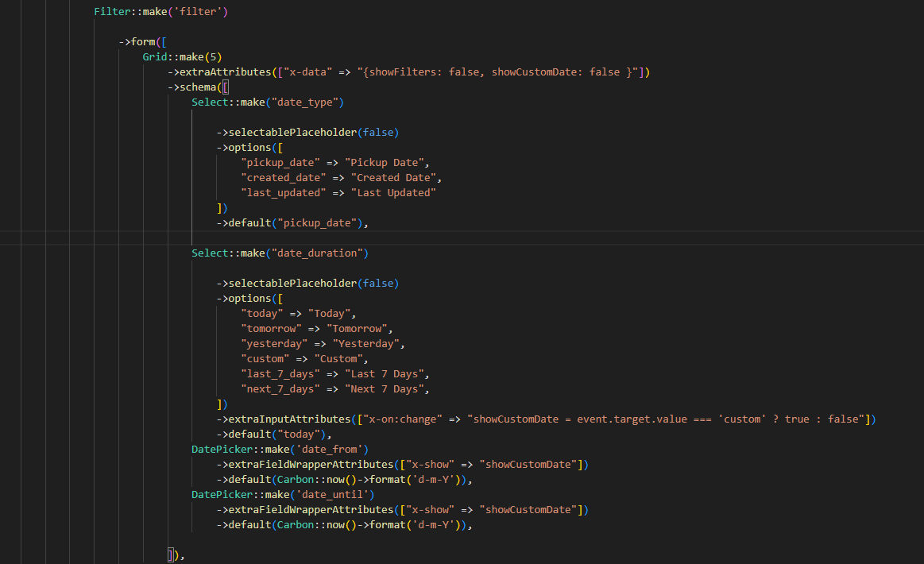Click "next_7_days" => "Next 7 Days" line
The width and height of the screenshot is (924, 564).
[335, 389]
